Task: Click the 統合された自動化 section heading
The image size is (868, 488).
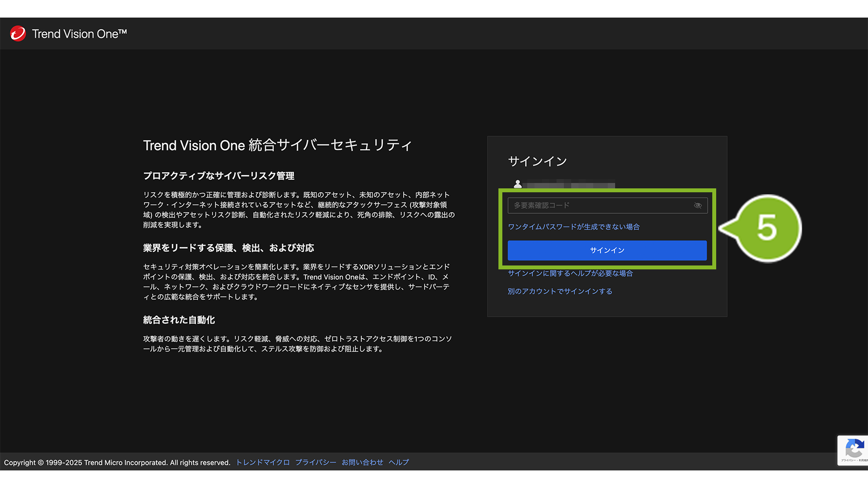Action: (179, 320)
